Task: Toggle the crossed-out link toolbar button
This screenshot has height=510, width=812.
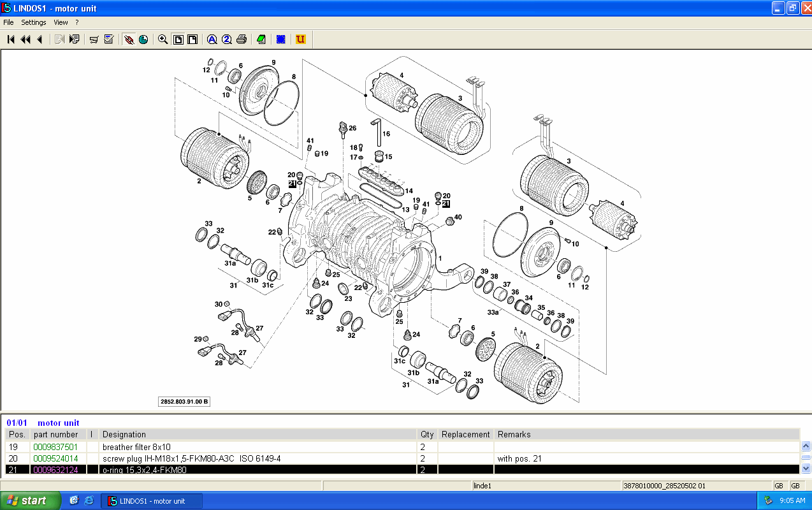Action: click(x=129, y=40)
